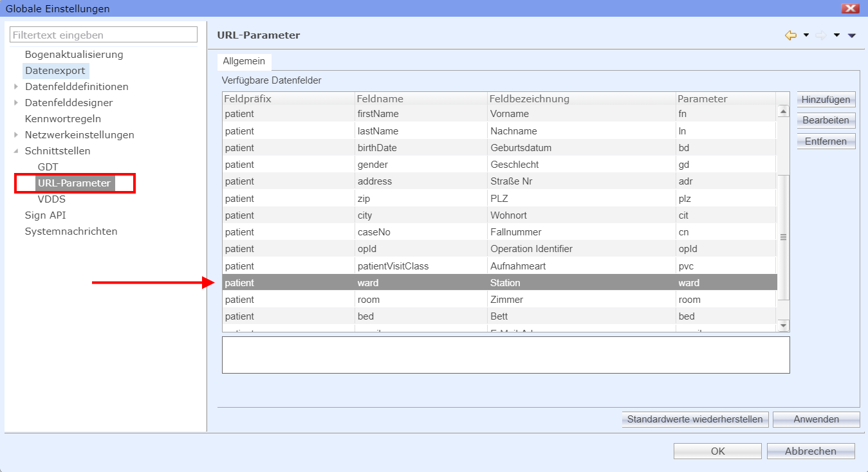Select the patientVisitClass row
Viewport: 868px width, 472px height.
[499, 266]
